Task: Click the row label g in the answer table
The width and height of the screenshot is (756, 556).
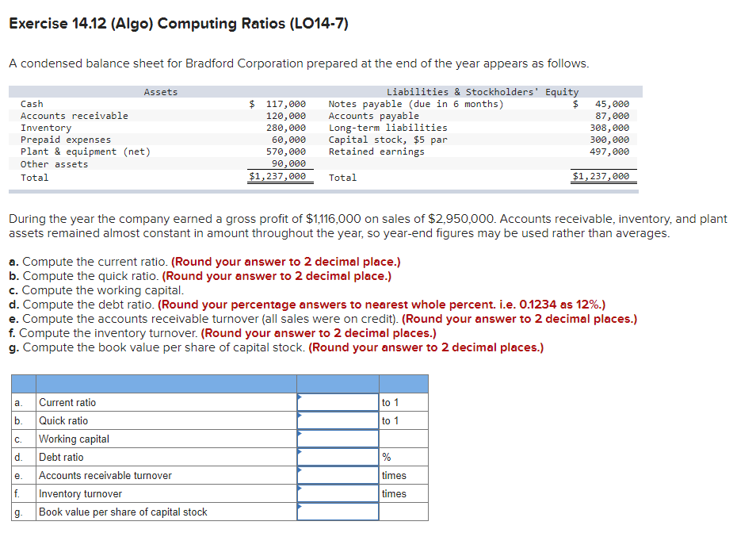Action: pos(18,512)
